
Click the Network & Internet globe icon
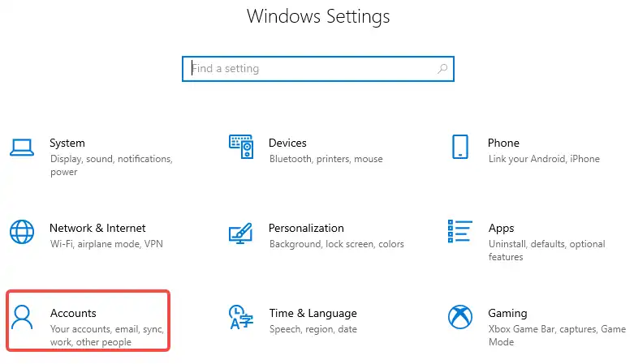[x=22, y=232]
